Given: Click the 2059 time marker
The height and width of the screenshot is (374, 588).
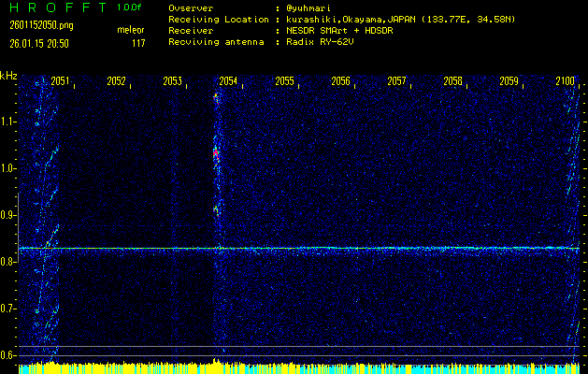Looking at the screenshot, I should point(509,81).
